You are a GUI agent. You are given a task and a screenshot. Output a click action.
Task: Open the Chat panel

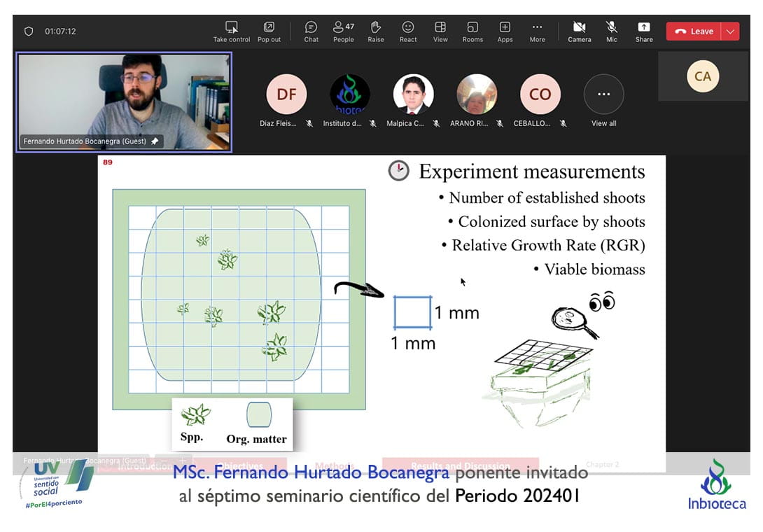point(311,28)
